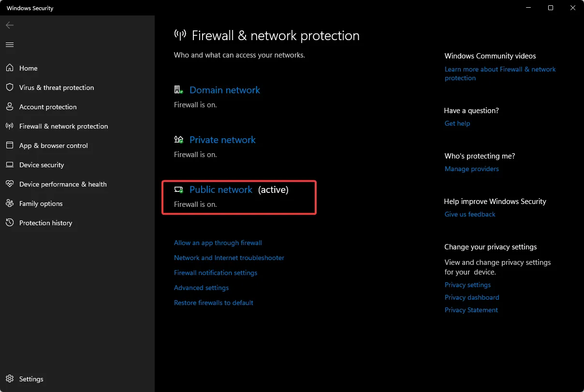Open Advanced settings link
Viewport: 584px width, 392px height.
coord(202,288)
